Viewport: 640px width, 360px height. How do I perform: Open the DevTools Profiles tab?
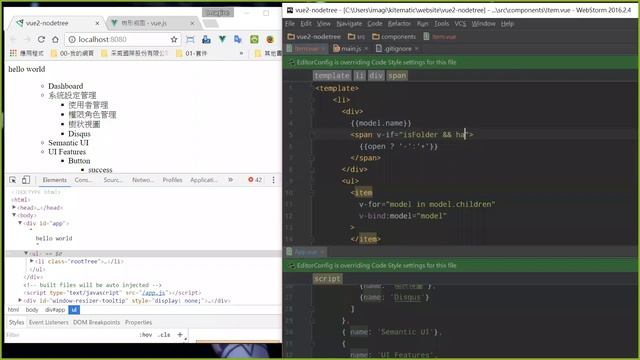coord(172,180)
